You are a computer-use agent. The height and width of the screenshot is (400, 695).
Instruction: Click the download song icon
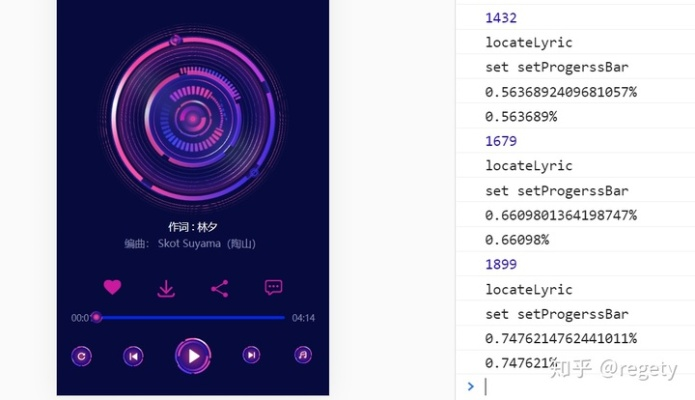pos(166,288)
